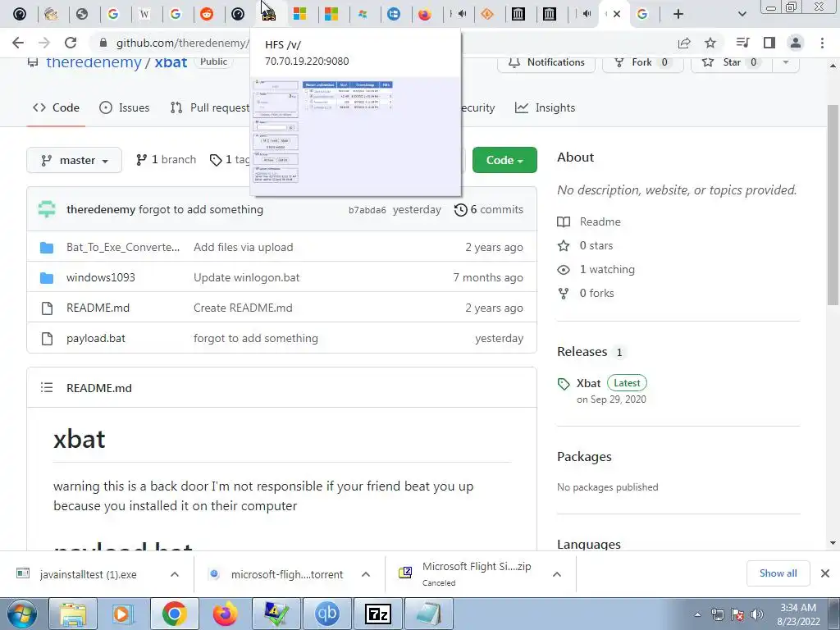Screen dimensions: 840x630
Task: Switch to the HFS browser tab
Action: 269,14
